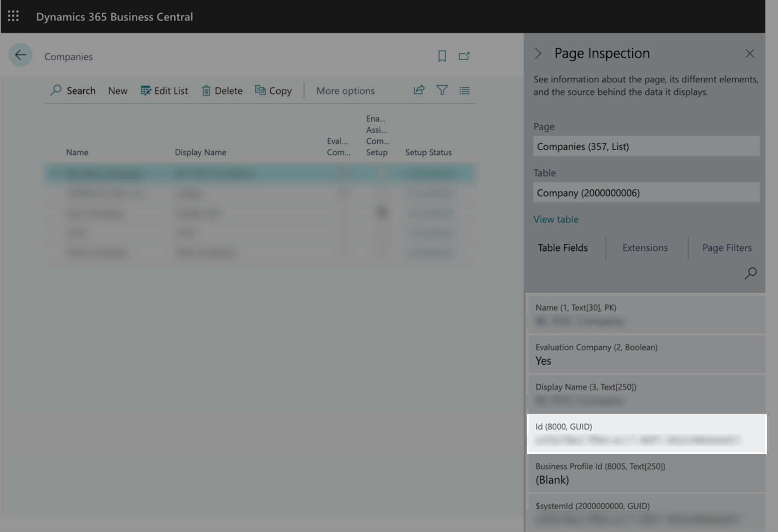
Task: Click Search in the action bar
Action: (73, 90)
